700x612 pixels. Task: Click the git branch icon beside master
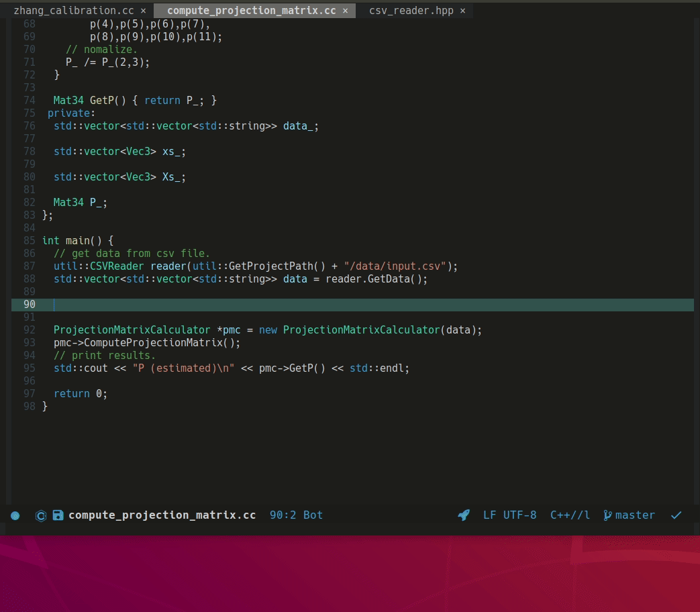click(x=607, y=515)
